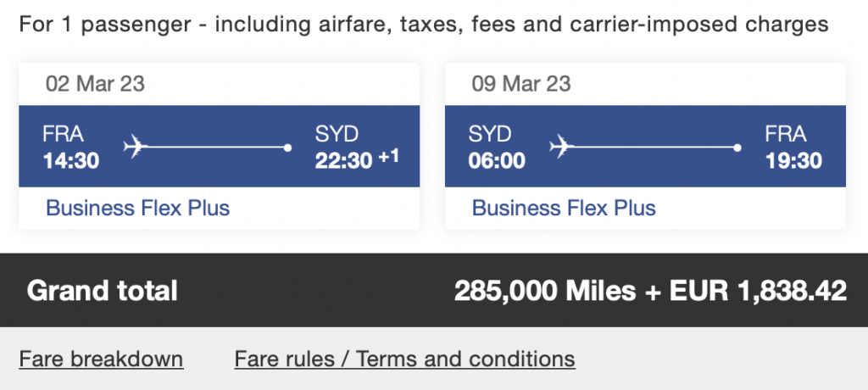
Task: Click the 02 Mar 23 outbound date
Action: [95, 84]
